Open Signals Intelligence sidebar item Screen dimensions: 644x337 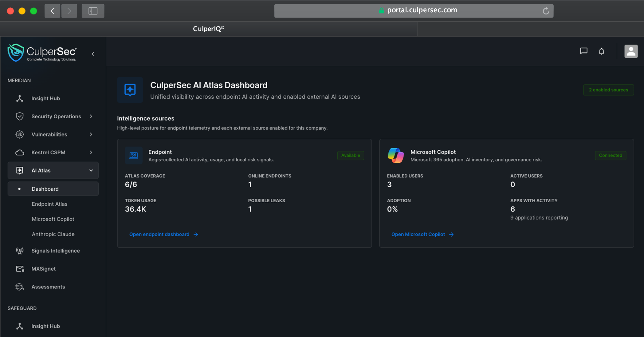[53, 251]
